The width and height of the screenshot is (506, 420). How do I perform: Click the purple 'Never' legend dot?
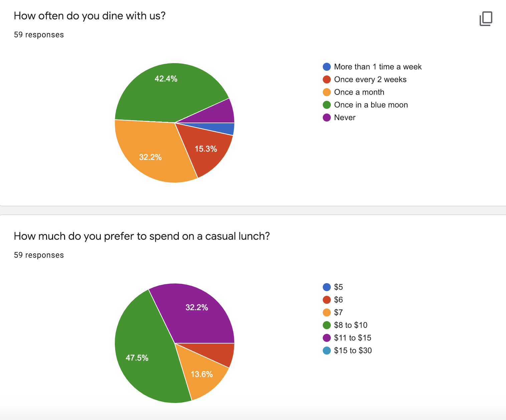pyautogui.click(x=327, y=118)
